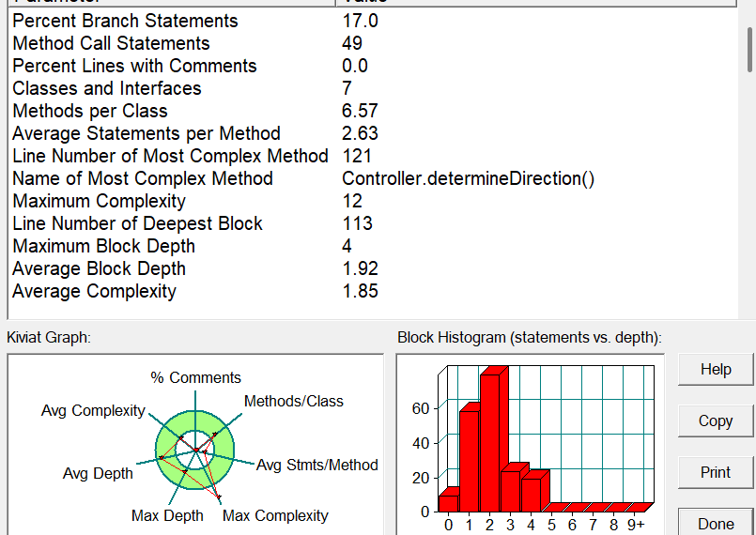Image resolution: width=756 pixels, height=535 pixels.
Task: Click the value 113
Action: click(357, 223)
